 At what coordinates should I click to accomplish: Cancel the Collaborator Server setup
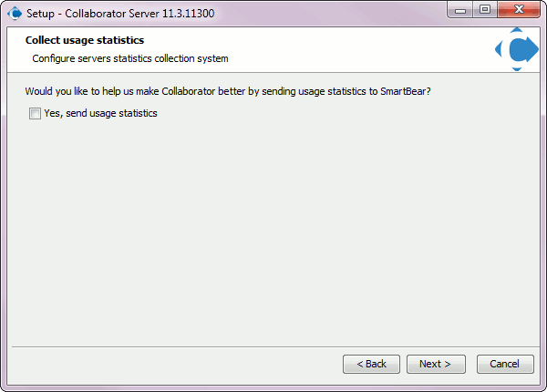click(x=505, y=364)
